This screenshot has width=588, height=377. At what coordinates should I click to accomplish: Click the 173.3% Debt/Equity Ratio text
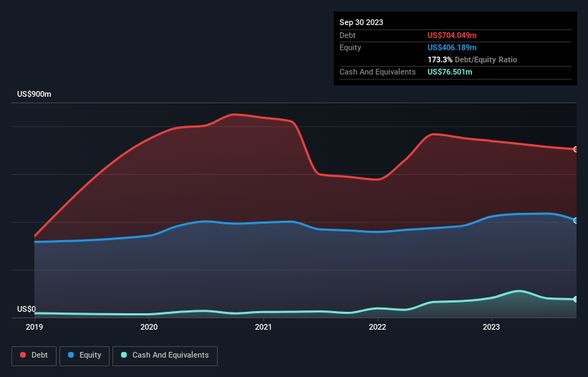(472, 59)
